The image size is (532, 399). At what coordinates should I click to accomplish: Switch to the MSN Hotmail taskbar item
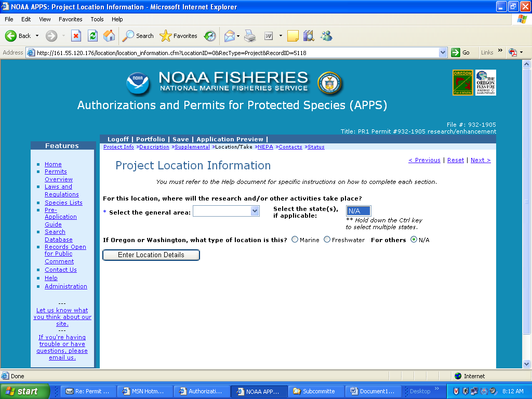pos(144,391)
